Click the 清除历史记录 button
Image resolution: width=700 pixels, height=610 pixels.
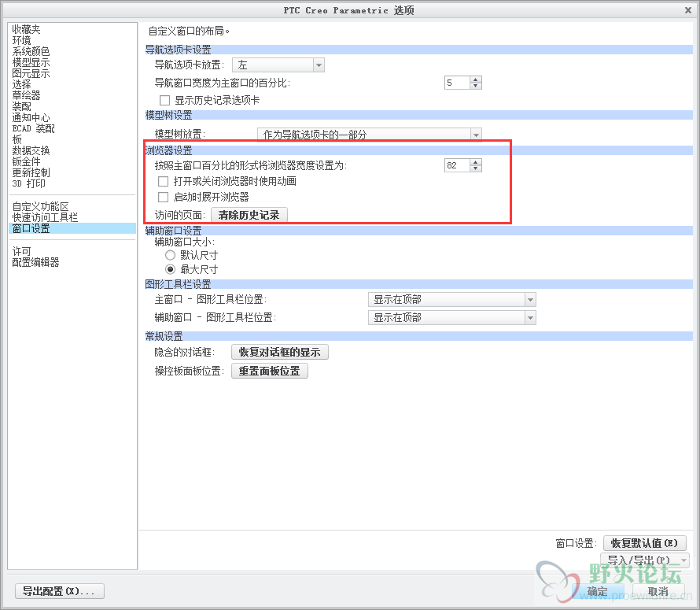[249, 215]
